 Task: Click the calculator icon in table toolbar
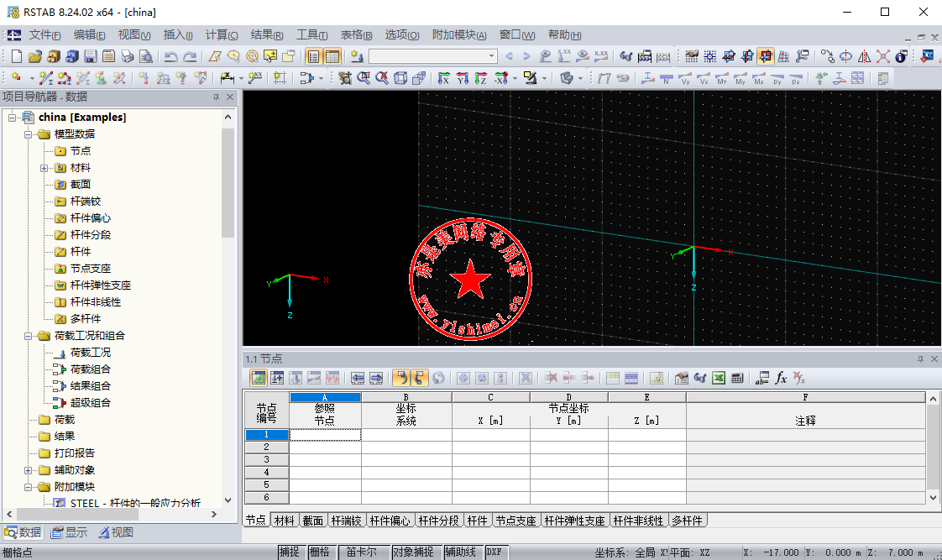click(x=737, y=378)
